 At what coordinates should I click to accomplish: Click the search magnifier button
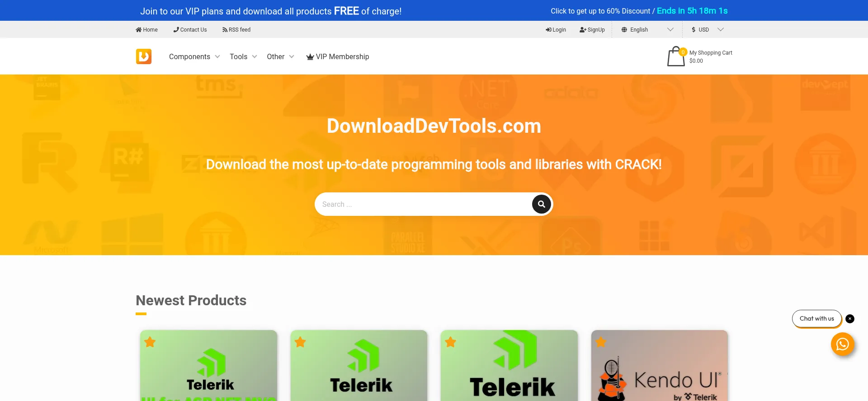pyautogui.click(x=541, y=204)
